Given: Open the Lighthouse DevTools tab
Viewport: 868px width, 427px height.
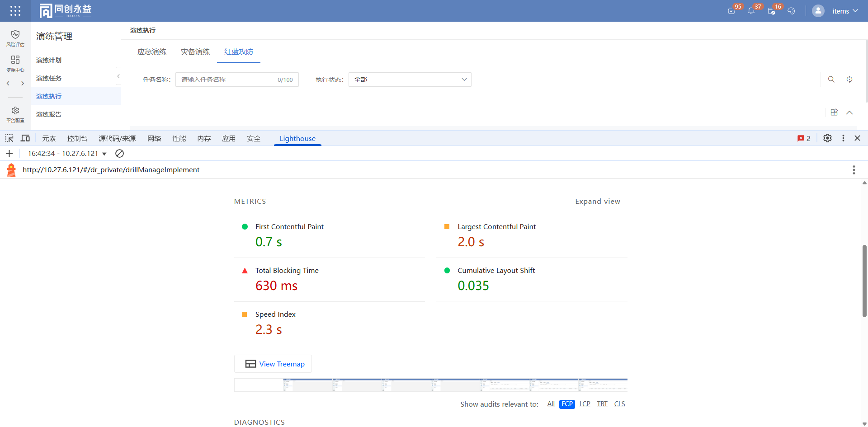Looking at the screenshot, I should 297,139.
